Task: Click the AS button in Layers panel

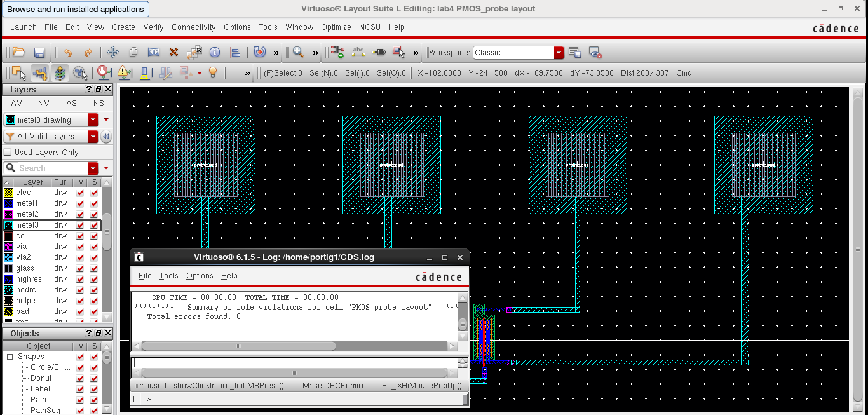Action: click(x=71, y=104)
